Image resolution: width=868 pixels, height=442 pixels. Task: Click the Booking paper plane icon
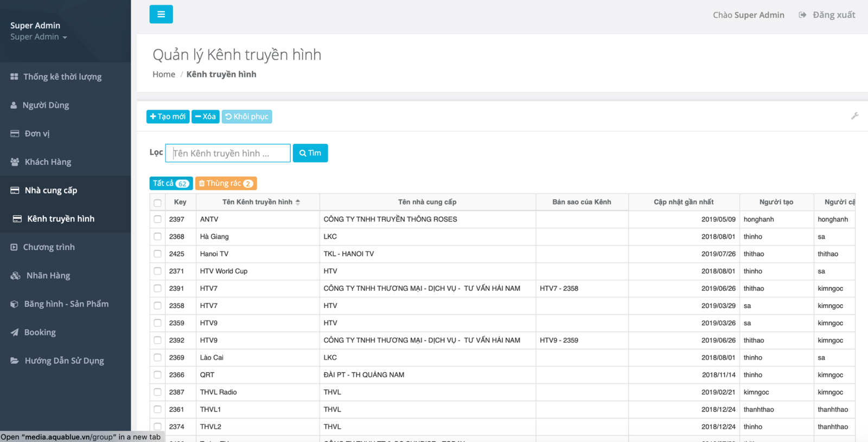coord(15,332)
